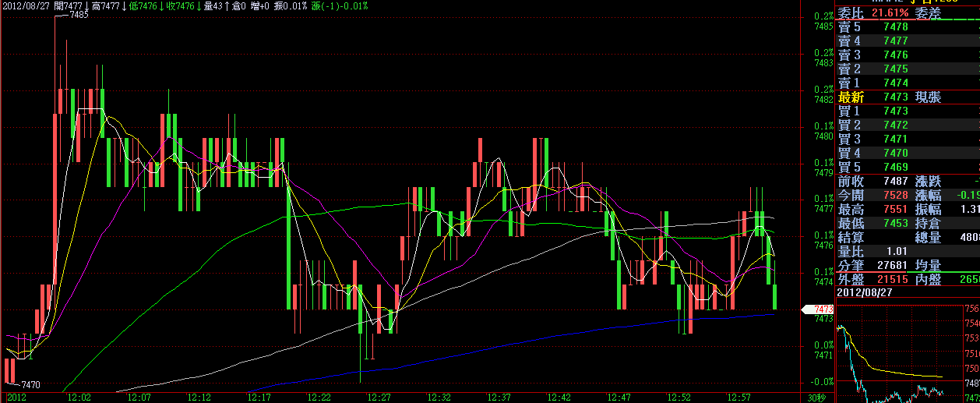Click the 12:12 time axis marker
The width and height of the screenshot is (980, 403).
pyautogui.click(x=199, y=398)
